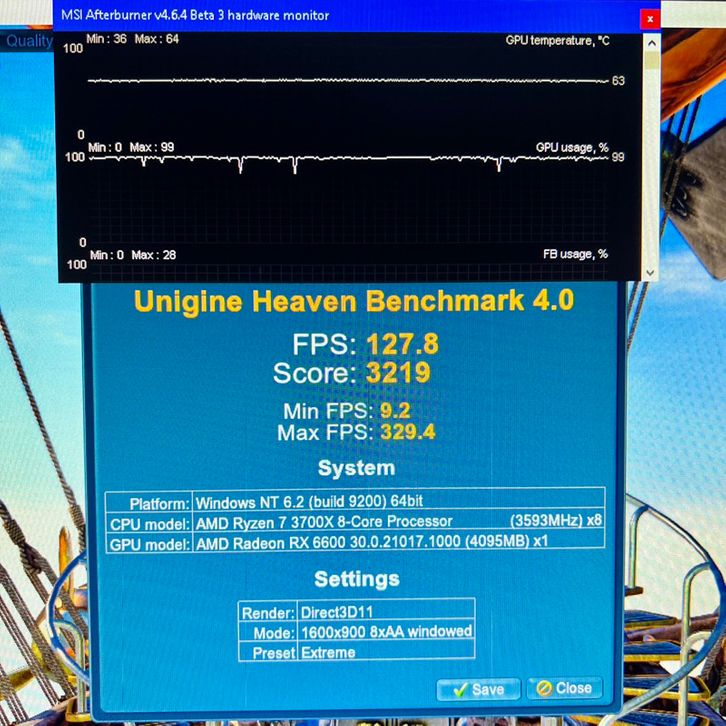Viewport: 726px width, 726px height.
Task: Click the scrollbar down arrow in hardware monitor
Action: pos(652,272)
